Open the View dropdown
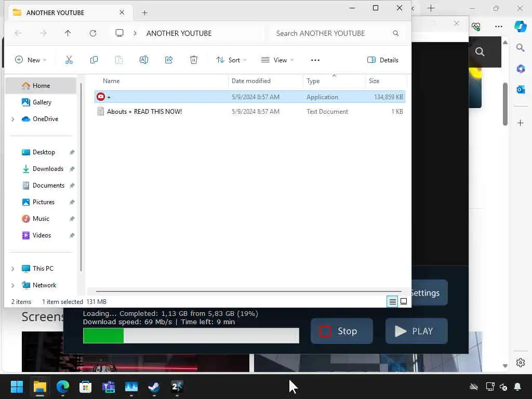 click(x=277, y=60)
